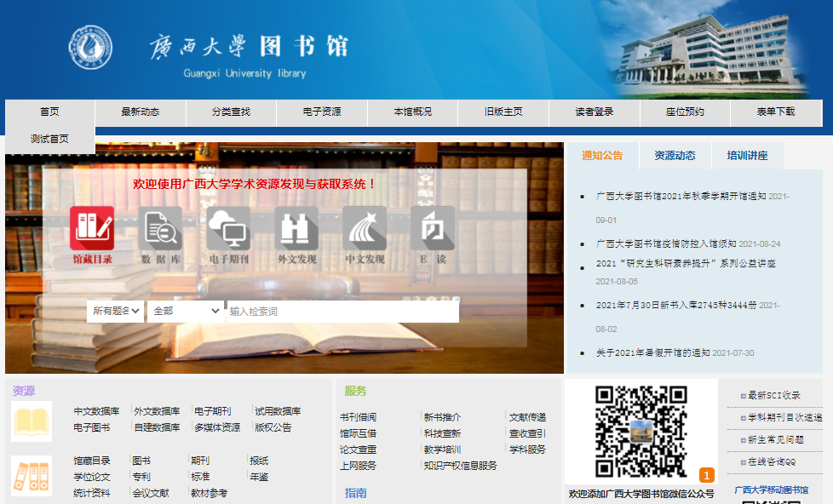833x504 pixels.
Task: Open the 学位论文 link
Action: point(92,477)
